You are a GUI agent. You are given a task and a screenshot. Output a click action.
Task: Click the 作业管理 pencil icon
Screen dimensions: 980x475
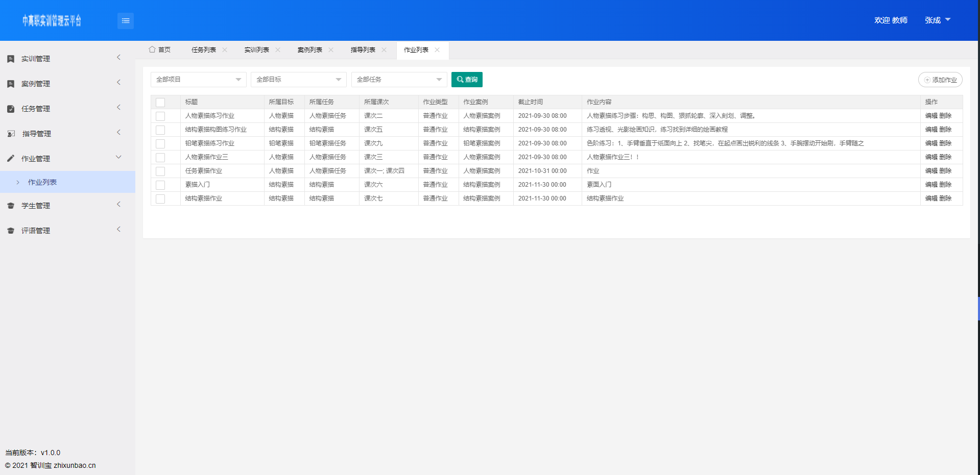[11, 159]
